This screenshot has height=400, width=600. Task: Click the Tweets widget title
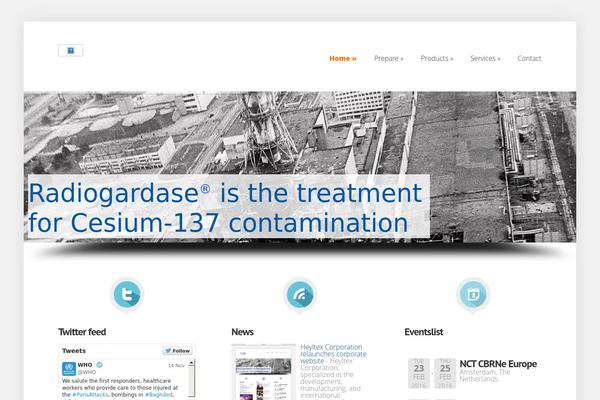74,351
